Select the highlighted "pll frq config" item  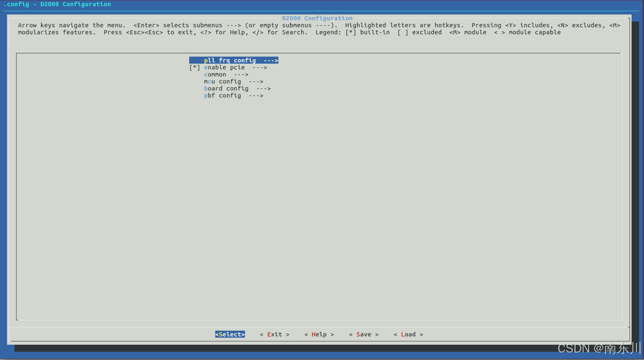pos(230,60)
